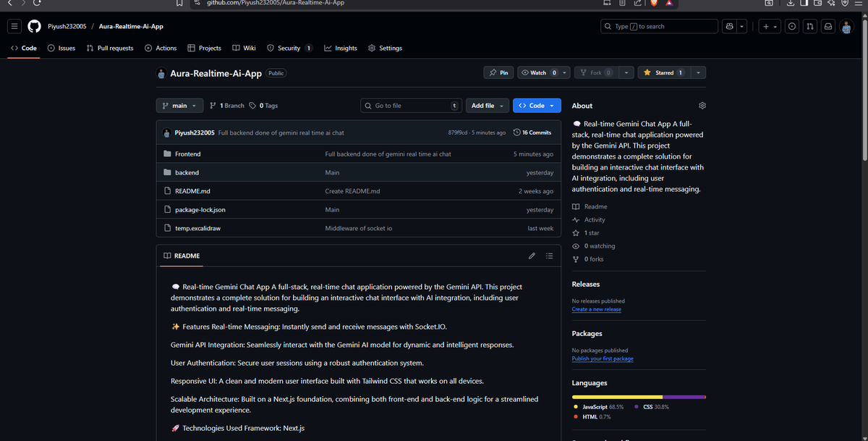Click the temp.excalidraw file icon

(167, 228)
